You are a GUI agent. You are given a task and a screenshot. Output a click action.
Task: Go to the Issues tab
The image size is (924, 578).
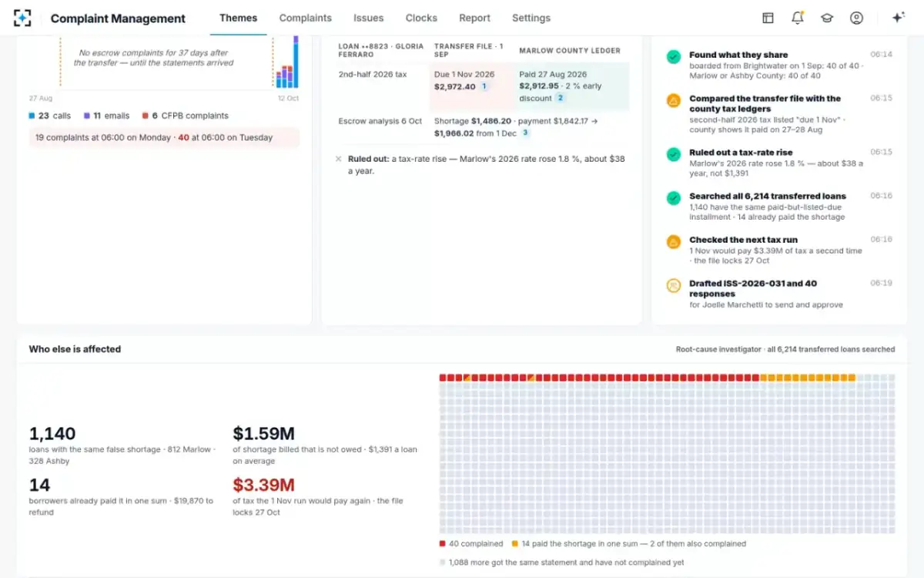(x=369, y=18)
